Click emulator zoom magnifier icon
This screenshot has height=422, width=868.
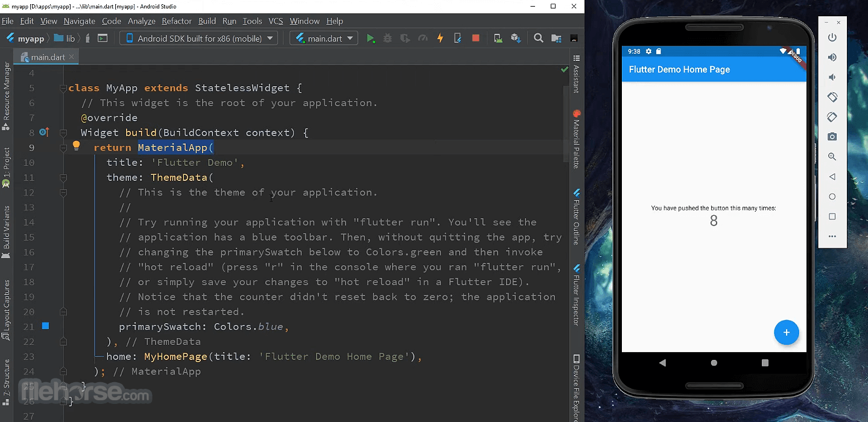(832, 157)
